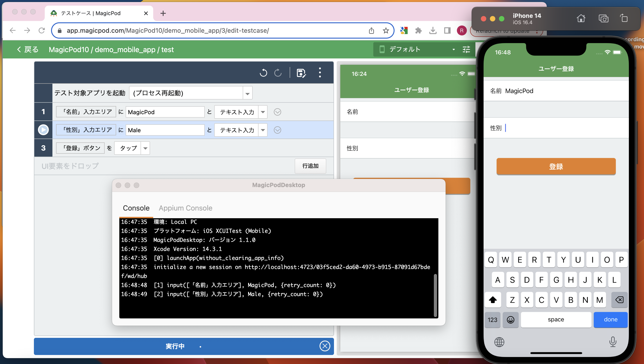644x364 pixels.
Task: Toggle the shift key on the iPhone keyboard
Action: 493,299
